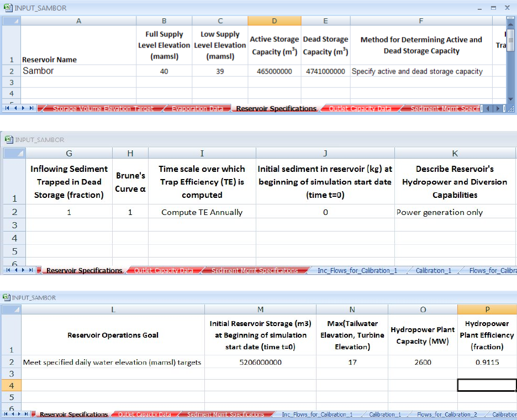
Task: Open Flows_for_Calibration_2 tab in bottom window
Action: click(x=447, y=414)
